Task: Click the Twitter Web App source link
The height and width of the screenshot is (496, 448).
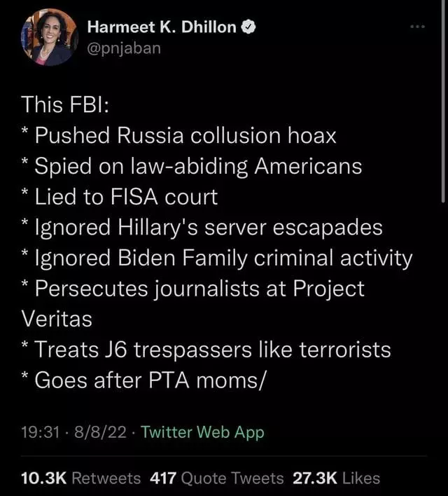Action: (x=202, y=432)
